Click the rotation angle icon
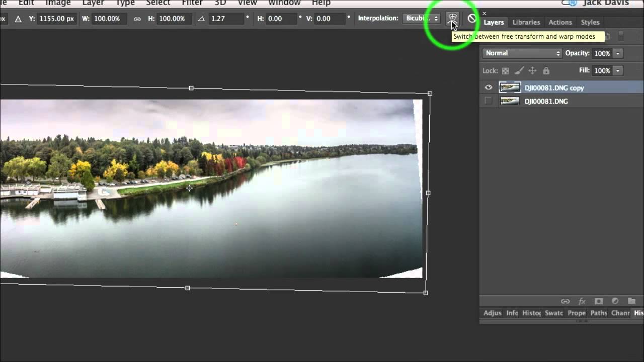The height and width of the screenshot is (362, 644). 201,19
